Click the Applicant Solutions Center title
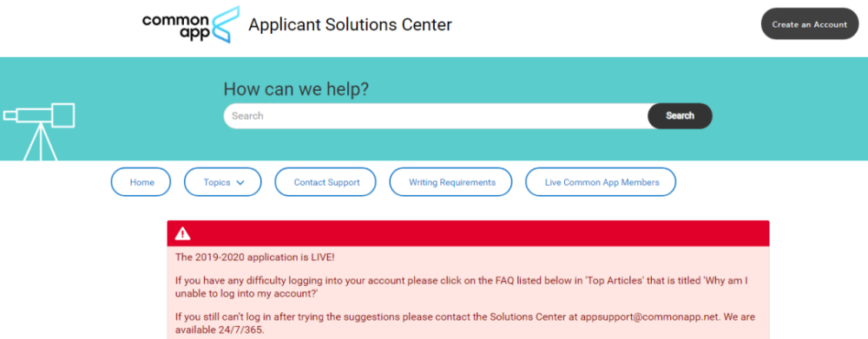 pyautogui.click(x=350, y=25)
